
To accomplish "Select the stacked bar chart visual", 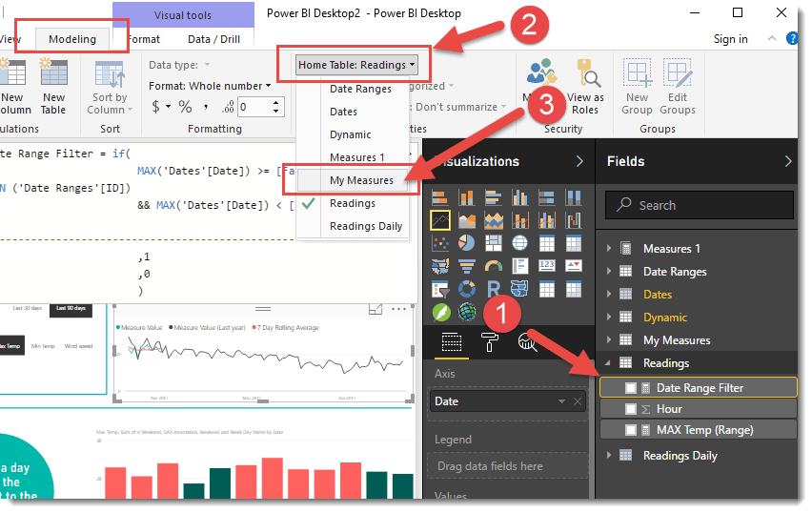I will click(440, 197).
